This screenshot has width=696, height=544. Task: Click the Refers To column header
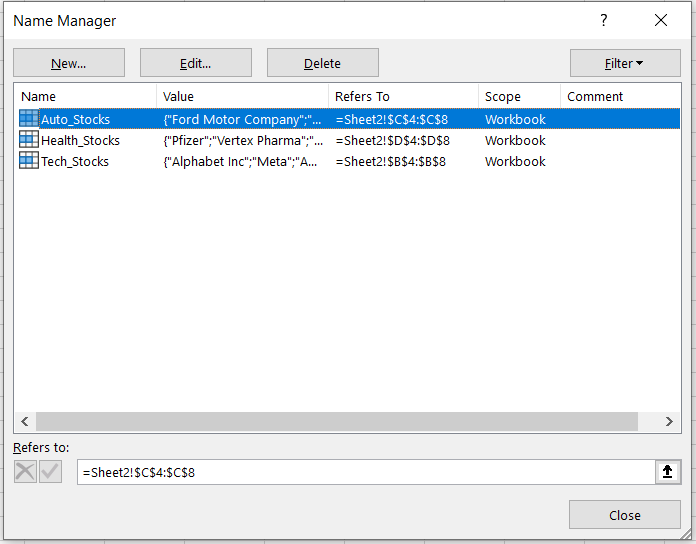[403, 96]
